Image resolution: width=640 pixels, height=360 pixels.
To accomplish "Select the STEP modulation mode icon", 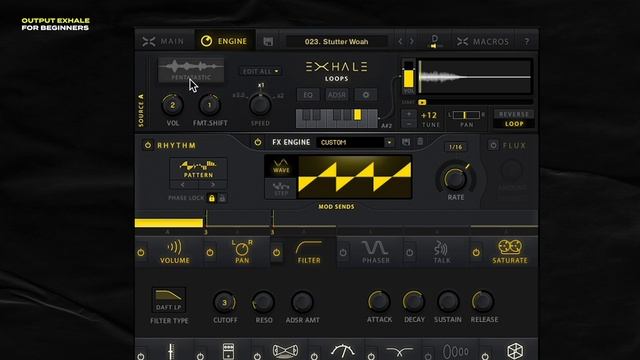I will (x=281, y=189).
